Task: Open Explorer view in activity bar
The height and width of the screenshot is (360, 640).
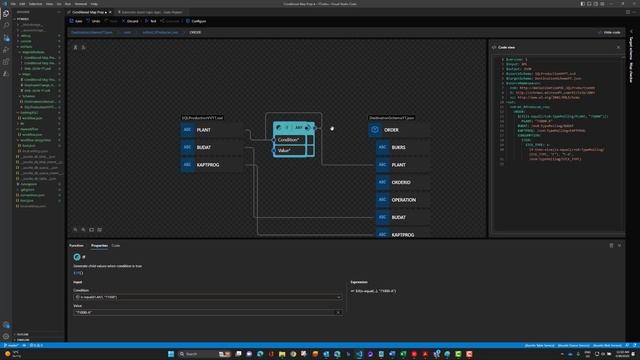Action: pyautogui.click(x=6, y=13)
